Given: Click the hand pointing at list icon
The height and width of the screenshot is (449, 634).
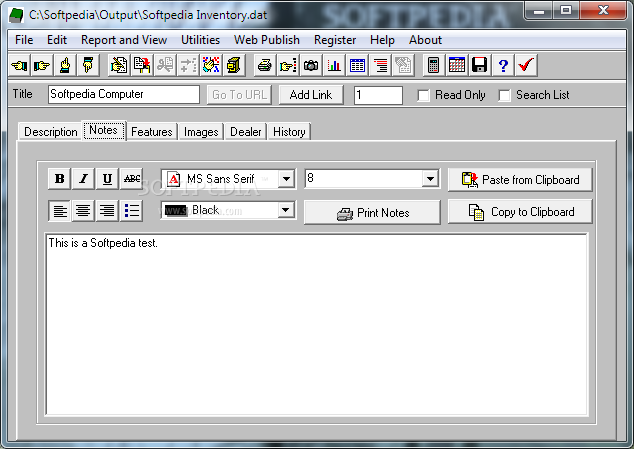Looking at the screenshot, I should pyautogui.click(x=288, y=65).
